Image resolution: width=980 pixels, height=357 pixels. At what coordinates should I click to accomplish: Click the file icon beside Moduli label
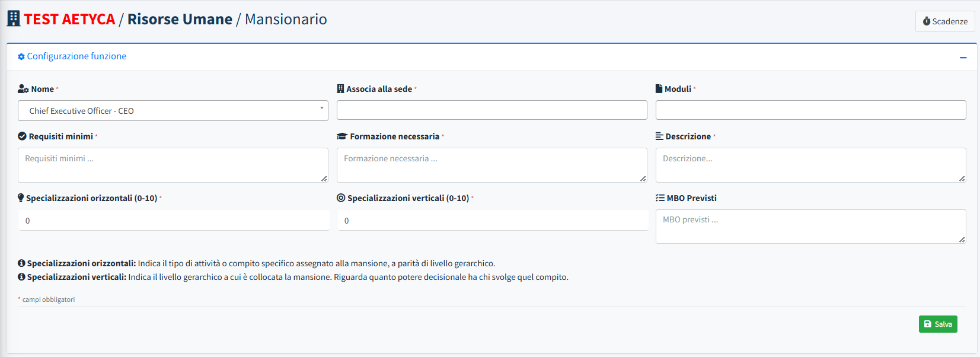click(x=659, y=89)
